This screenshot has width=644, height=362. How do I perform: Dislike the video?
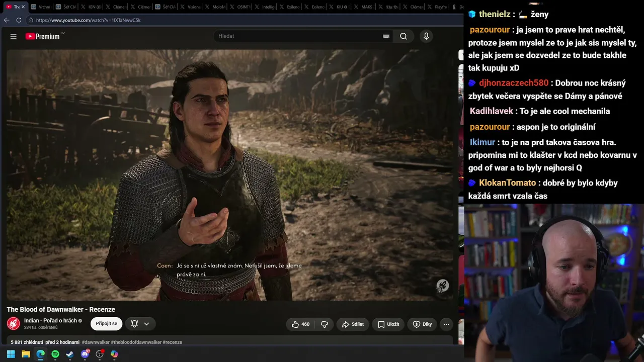pyautogui.click(x=324, y=324)
